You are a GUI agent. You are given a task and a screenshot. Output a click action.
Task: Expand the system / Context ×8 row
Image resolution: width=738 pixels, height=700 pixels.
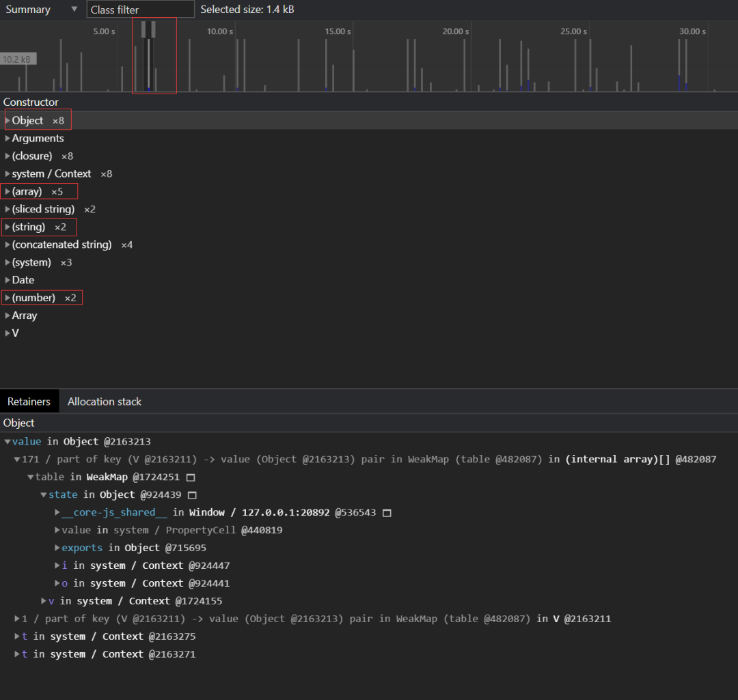[x=8, y=174]
